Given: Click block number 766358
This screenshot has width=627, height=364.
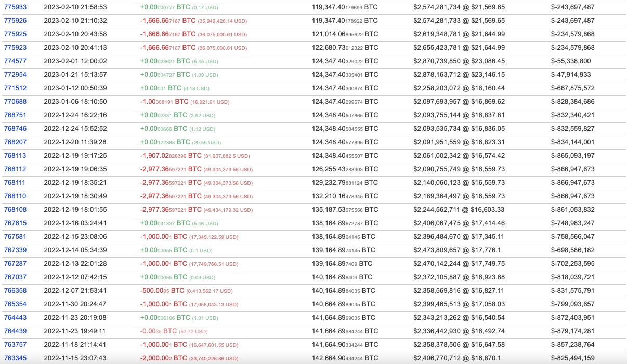Looking at the screenshot, I should 15,291.
